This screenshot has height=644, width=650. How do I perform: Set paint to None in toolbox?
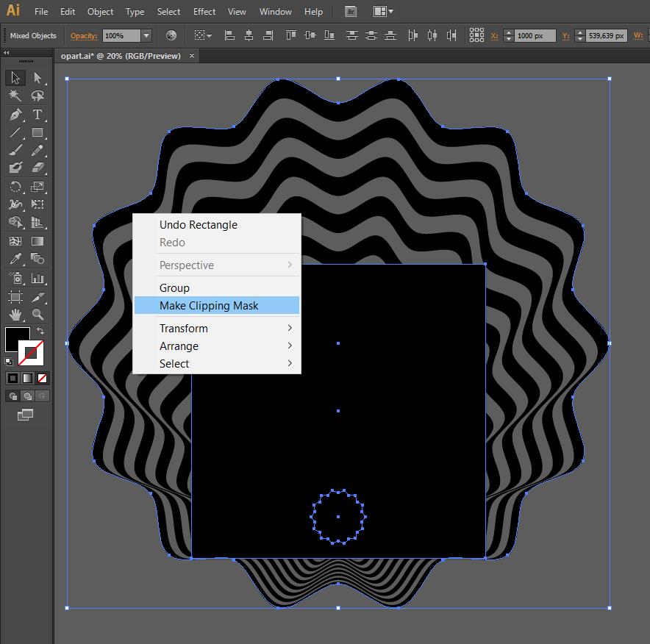42,378
